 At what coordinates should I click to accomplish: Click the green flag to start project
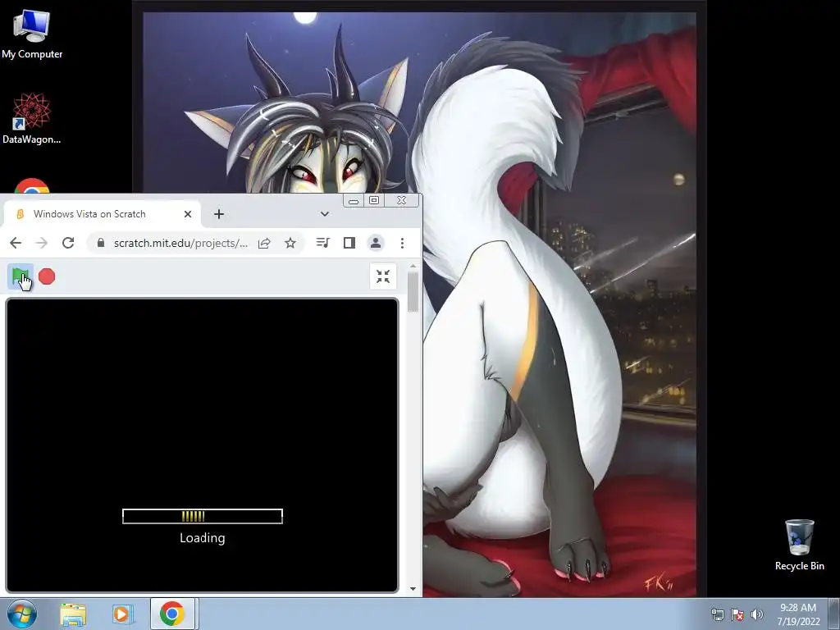[21, 277]
